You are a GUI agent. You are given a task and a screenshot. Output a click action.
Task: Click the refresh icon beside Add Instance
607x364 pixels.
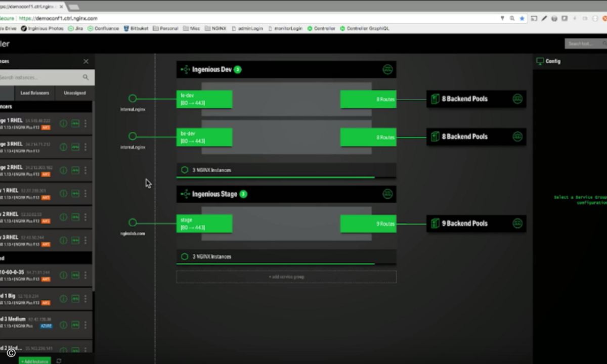click(x=59, y=361)
